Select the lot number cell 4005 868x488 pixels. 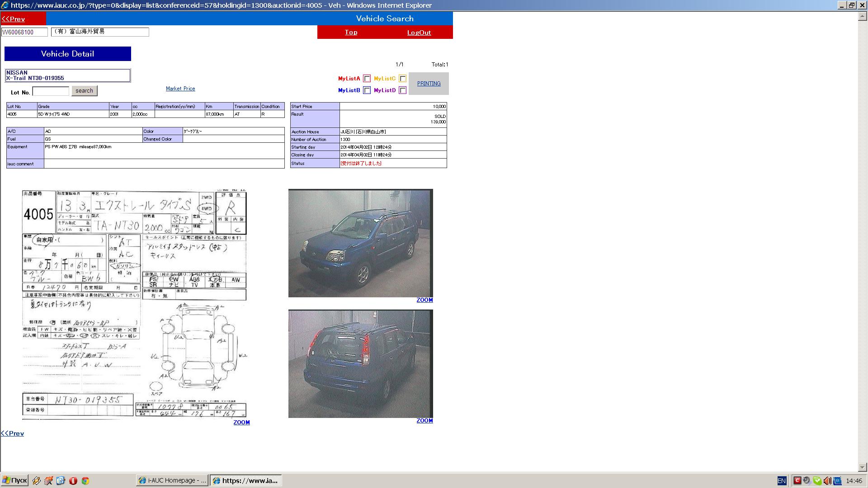[x=22, y=114]
